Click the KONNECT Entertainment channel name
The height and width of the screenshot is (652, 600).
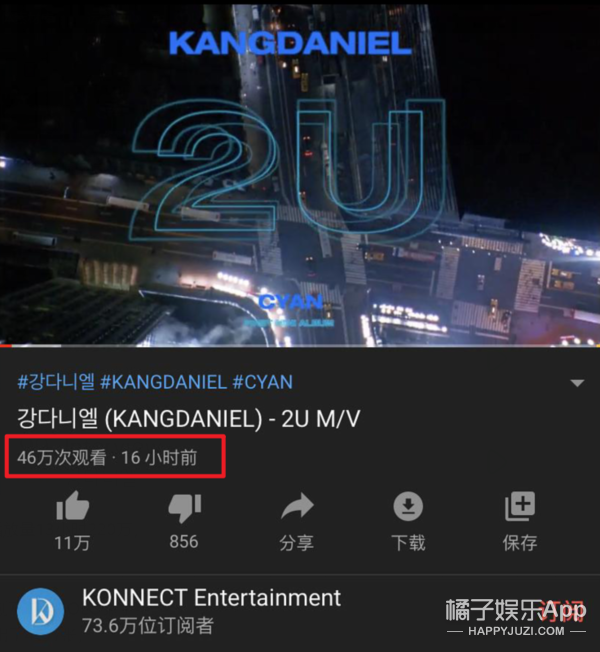point(211,598)
